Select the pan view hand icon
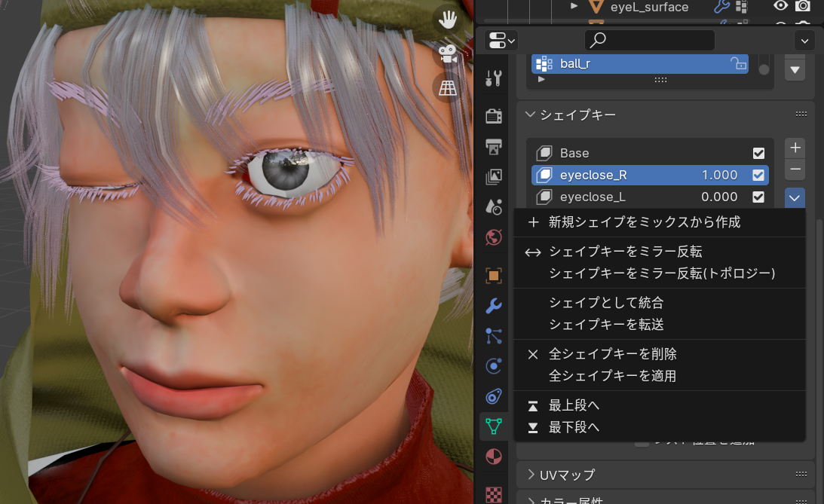 click(x=448, y=20)
